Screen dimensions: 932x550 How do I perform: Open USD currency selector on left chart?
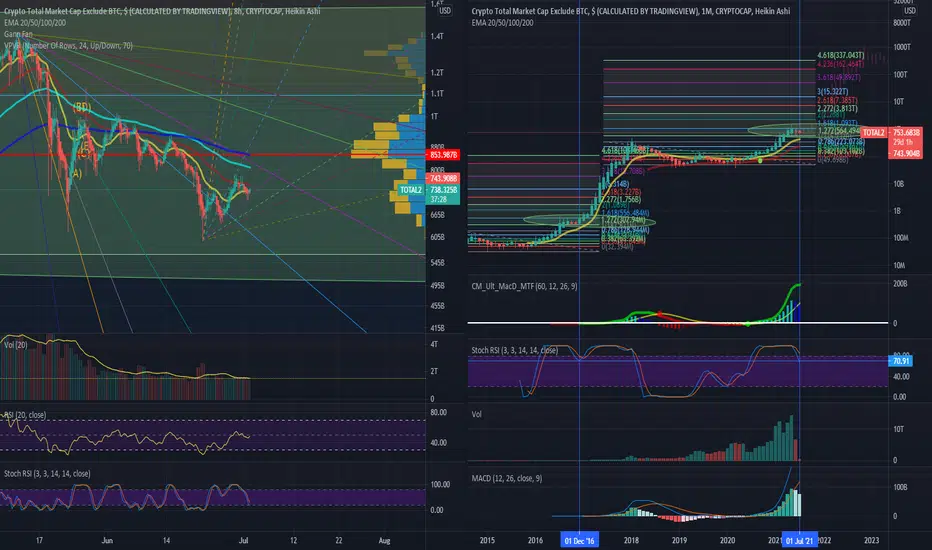pyautogui.click(x=444, y=11)
